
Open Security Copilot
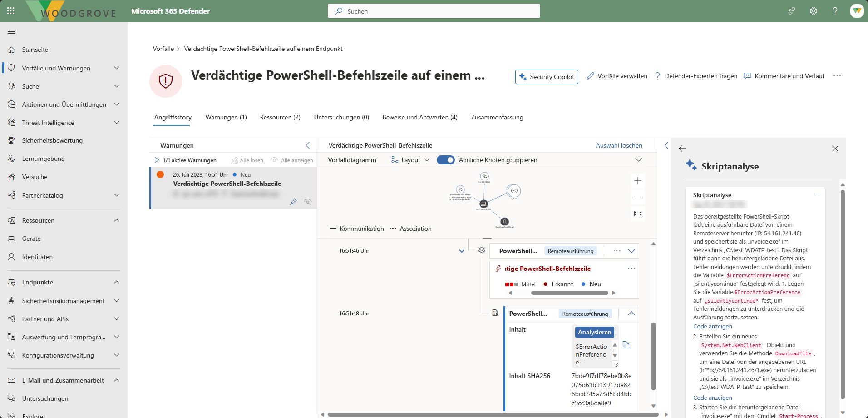point(547,77)
